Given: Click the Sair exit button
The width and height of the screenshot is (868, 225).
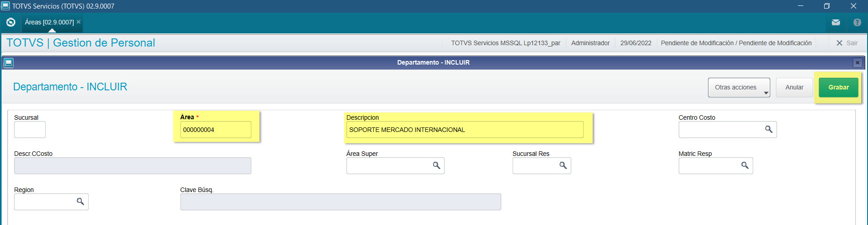Looking at the screenshot, I should [x=847, y=43].
